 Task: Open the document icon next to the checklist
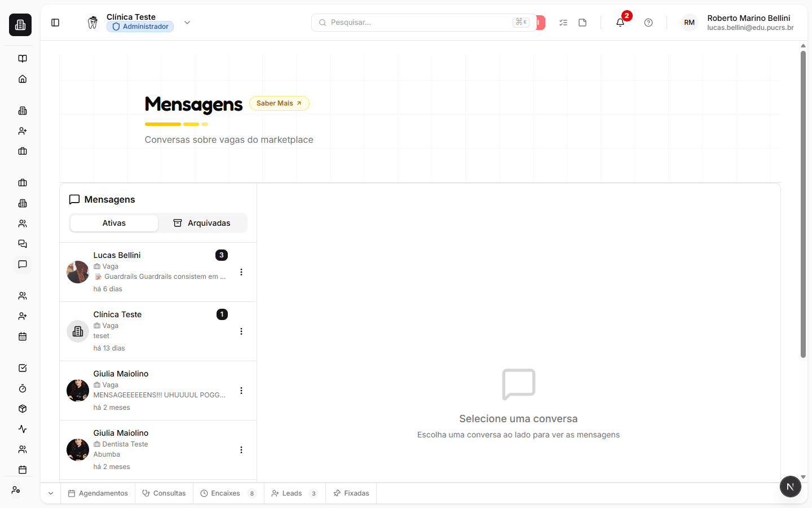582,22
